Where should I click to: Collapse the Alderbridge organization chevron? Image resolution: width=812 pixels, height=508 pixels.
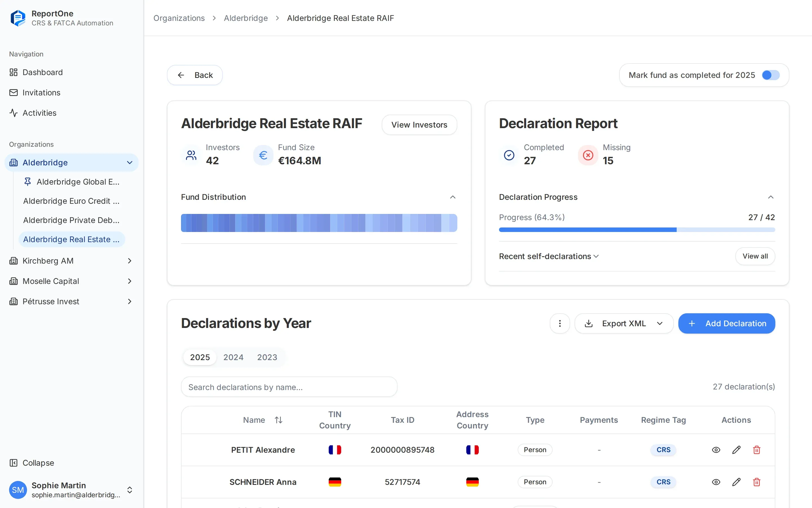click(129, 163)
